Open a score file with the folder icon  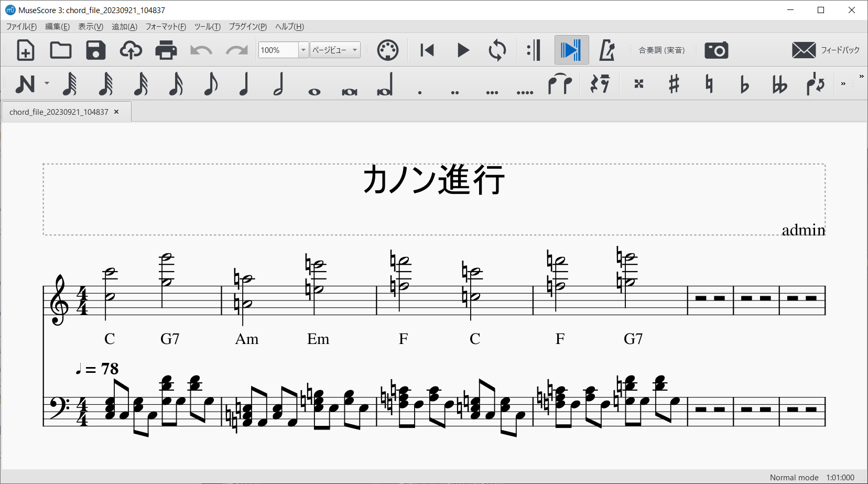click(x=61, y=50)
